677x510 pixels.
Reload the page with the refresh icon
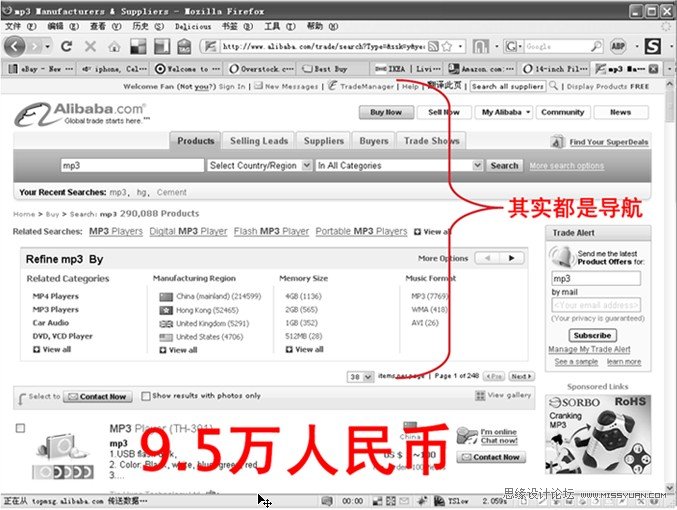pyautogui.click(x=66, y=46)
